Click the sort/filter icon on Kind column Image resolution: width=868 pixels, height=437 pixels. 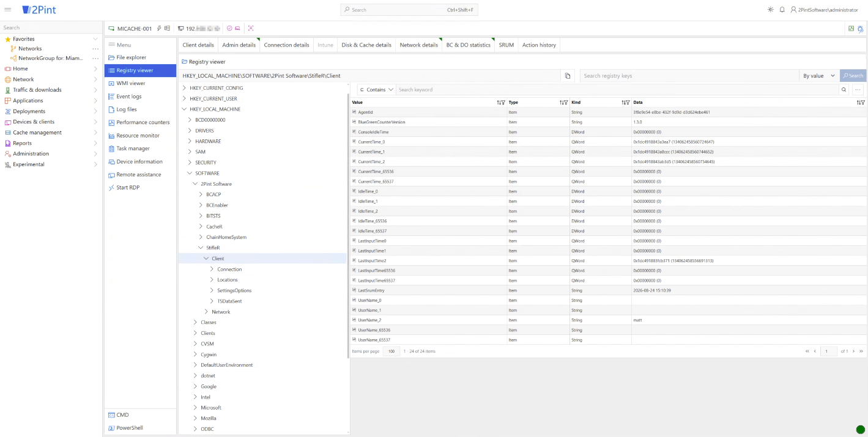click(x=625, y=103)
